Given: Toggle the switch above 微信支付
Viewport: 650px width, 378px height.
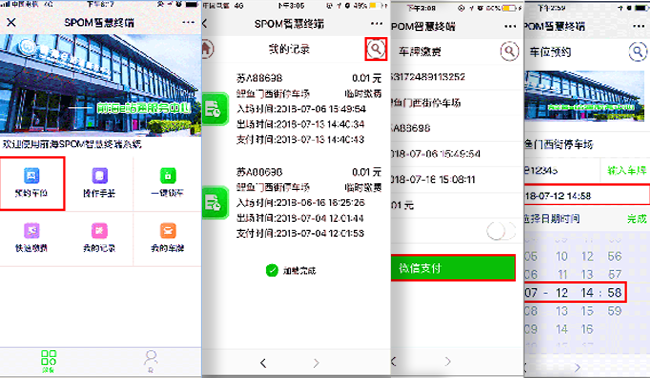Looking at the screenshot, I should 501,231.
